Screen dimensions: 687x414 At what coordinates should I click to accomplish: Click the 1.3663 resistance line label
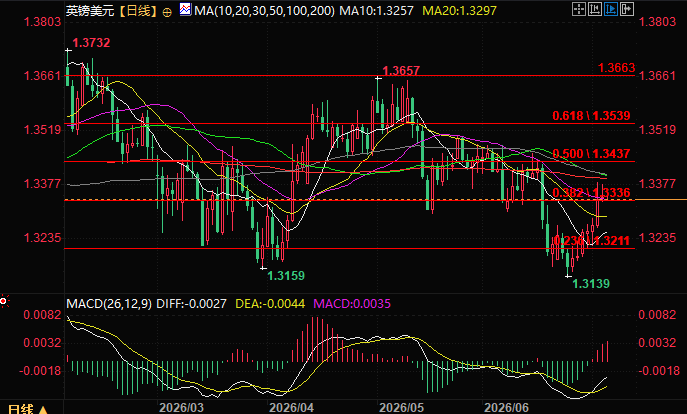[x=616, y=67]
